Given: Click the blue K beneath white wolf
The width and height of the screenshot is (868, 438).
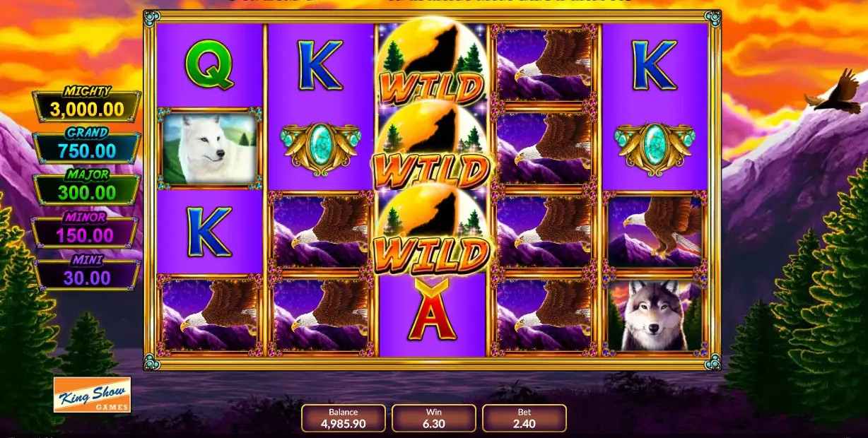Looking at the screenshot, I should pos(209,232).
